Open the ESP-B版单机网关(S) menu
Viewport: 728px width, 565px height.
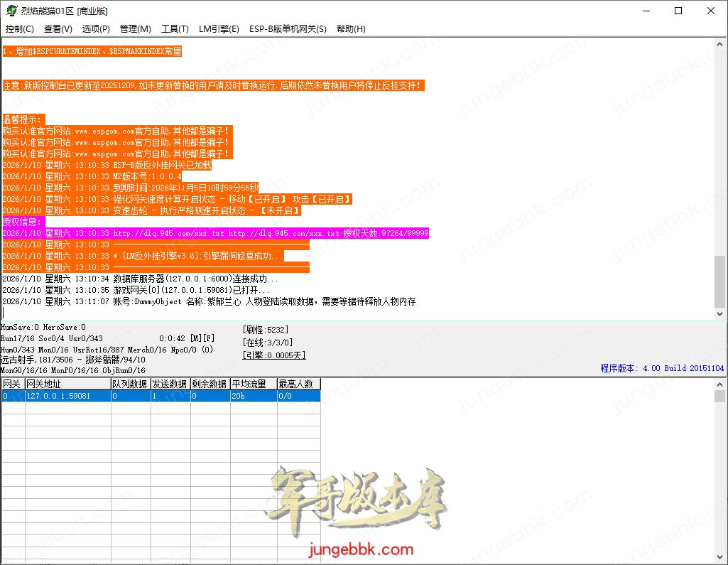[288, 29]
